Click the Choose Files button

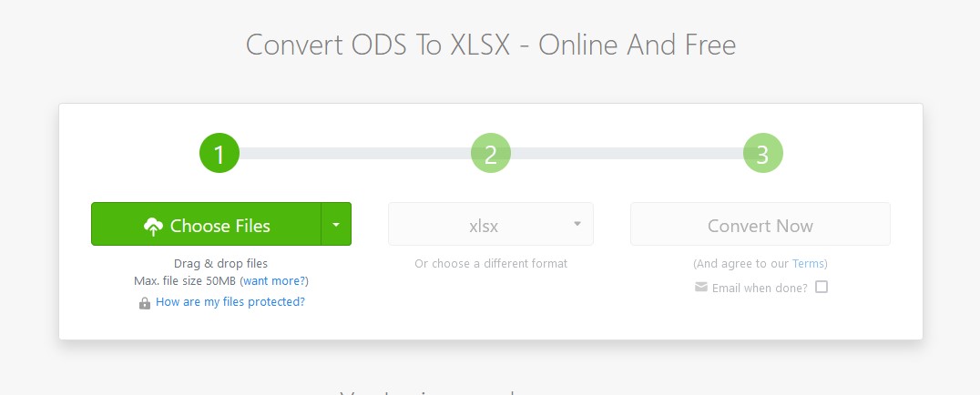[206, 224]
